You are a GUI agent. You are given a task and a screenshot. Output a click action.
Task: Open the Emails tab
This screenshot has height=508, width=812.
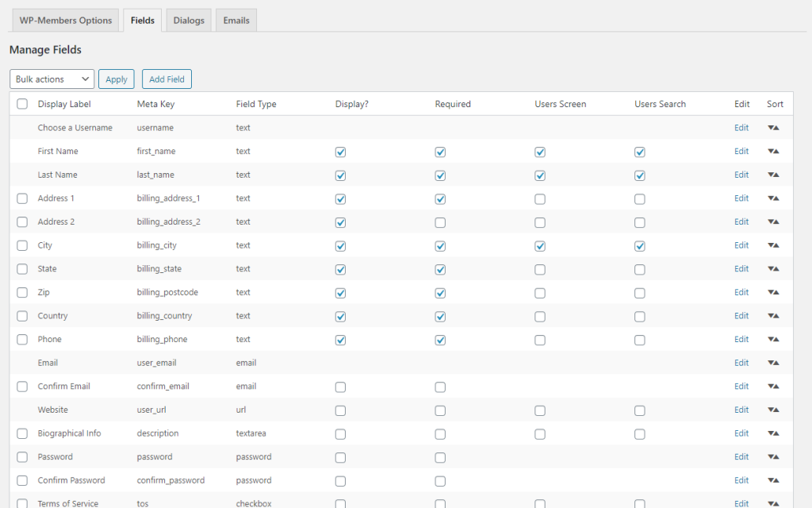[236, 21]
